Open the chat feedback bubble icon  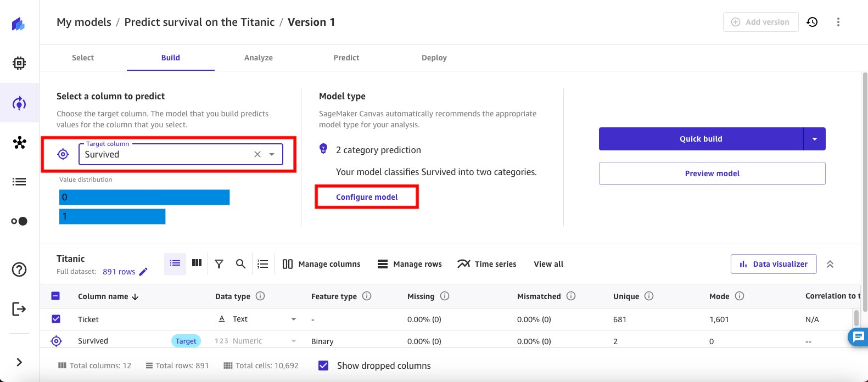[x=858, y=336]
